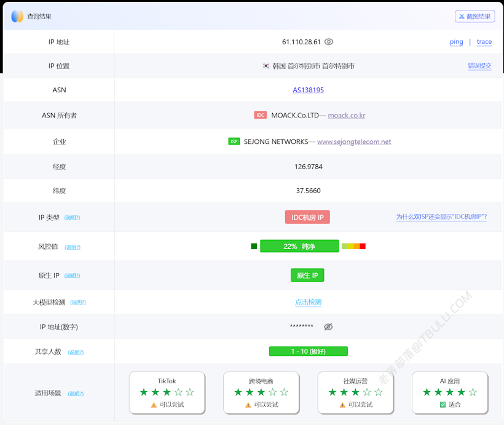This screenshot has width=504, height=425.
Task: Show hidden numeric IP with crossed-eye icon
Action: click(328, 327)
